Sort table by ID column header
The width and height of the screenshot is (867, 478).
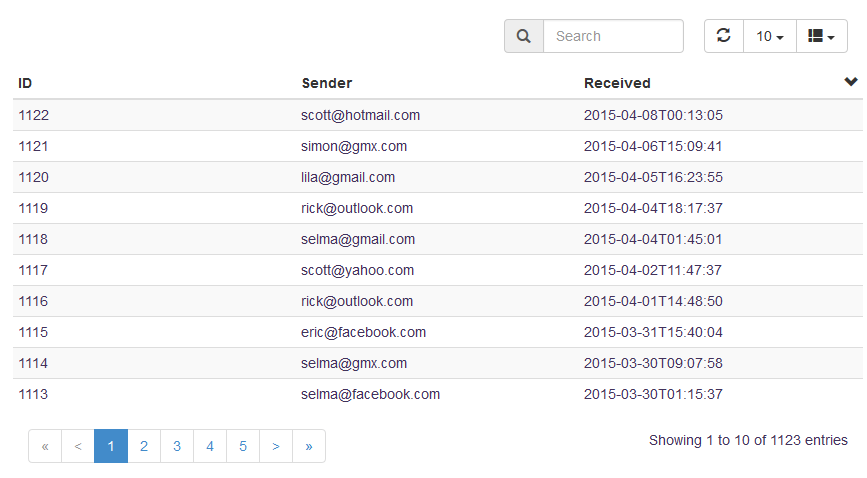(25, 83)
